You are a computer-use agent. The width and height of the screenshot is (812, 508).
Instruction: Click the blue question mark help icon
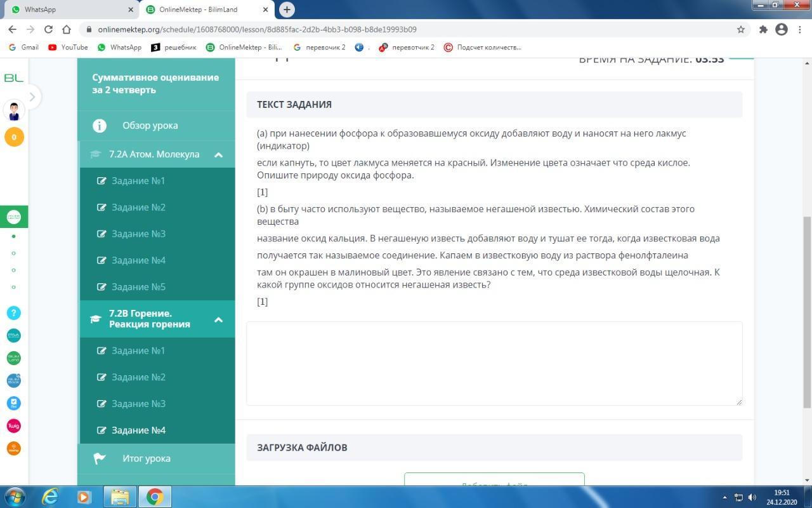(13, 312)
